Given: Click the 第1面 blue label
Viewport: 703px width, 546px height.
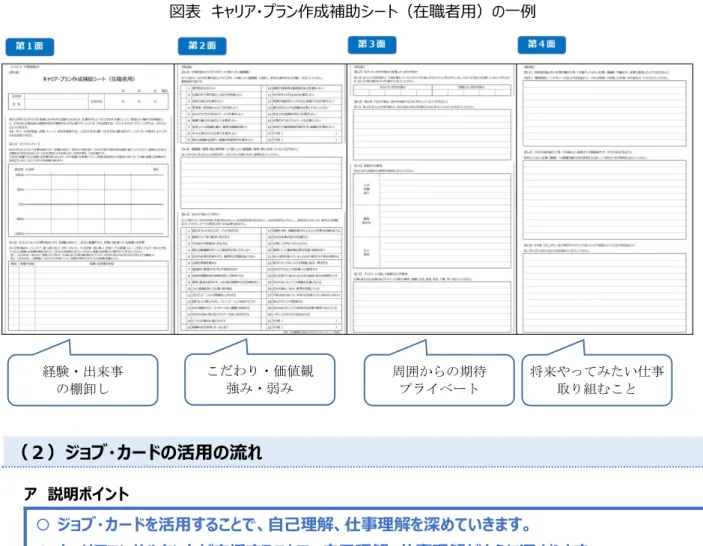Looking at the screenshot, I should coord(30,47).
